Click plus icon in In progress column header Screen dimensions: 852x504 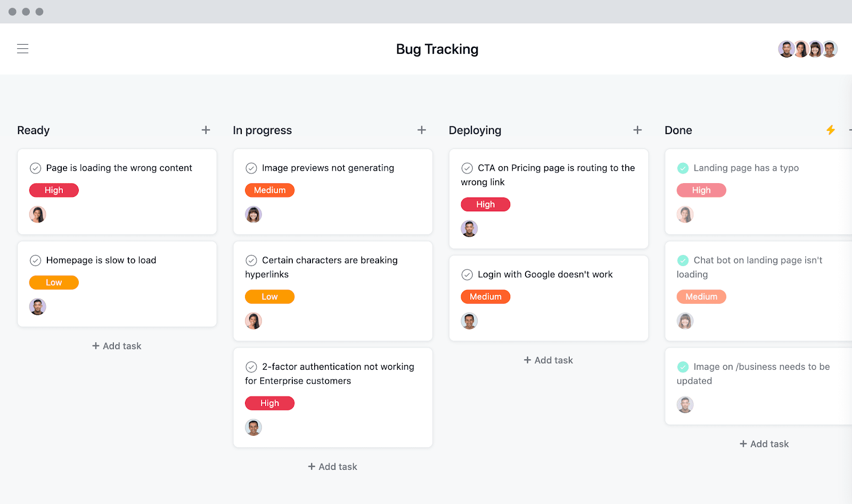coord(422,130)
